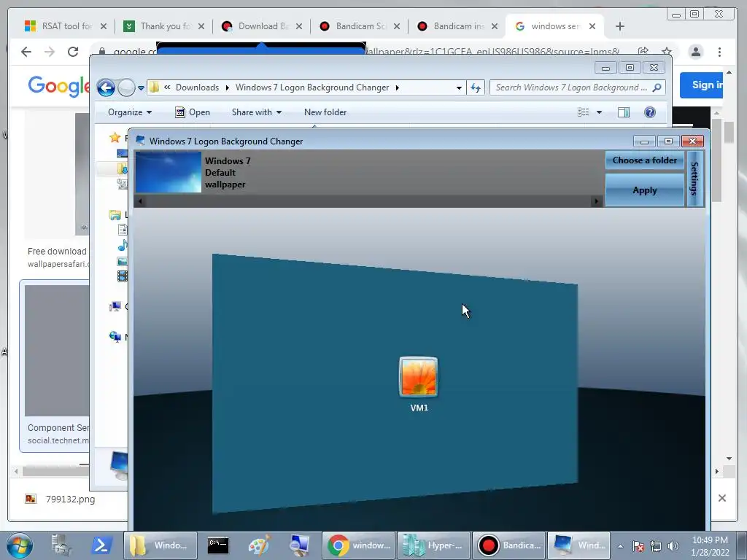
Task: Click taskbar clock showing 10:49 PM
Action: [x=710, y=545]
